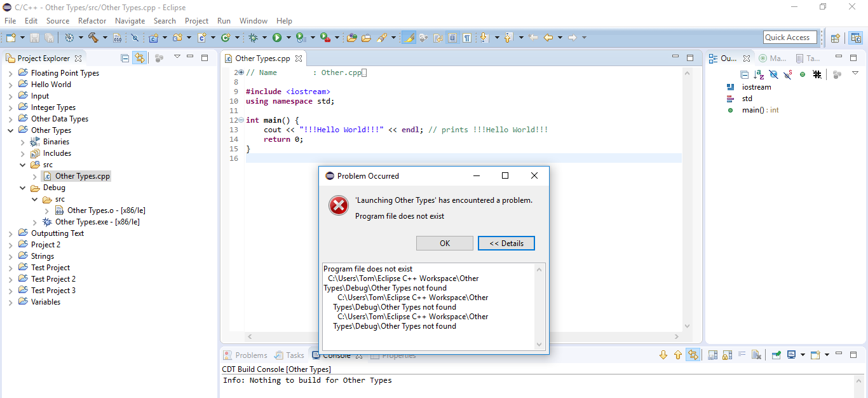
Task: Click OK in Problem Occurred dialog
Action: 445,244
